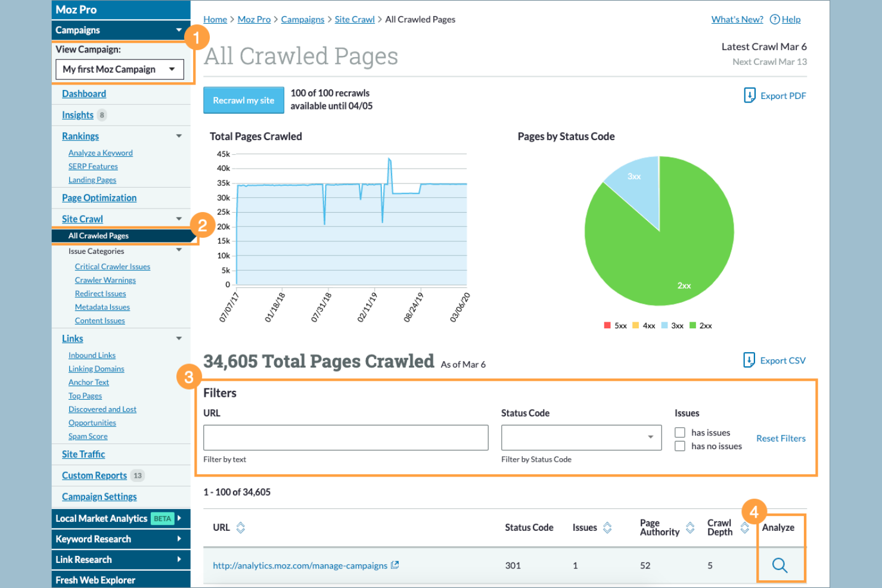Viewport: 882px width, 588px height.
Task: Sort table by Issues column arrows
Action: [607, 527]
